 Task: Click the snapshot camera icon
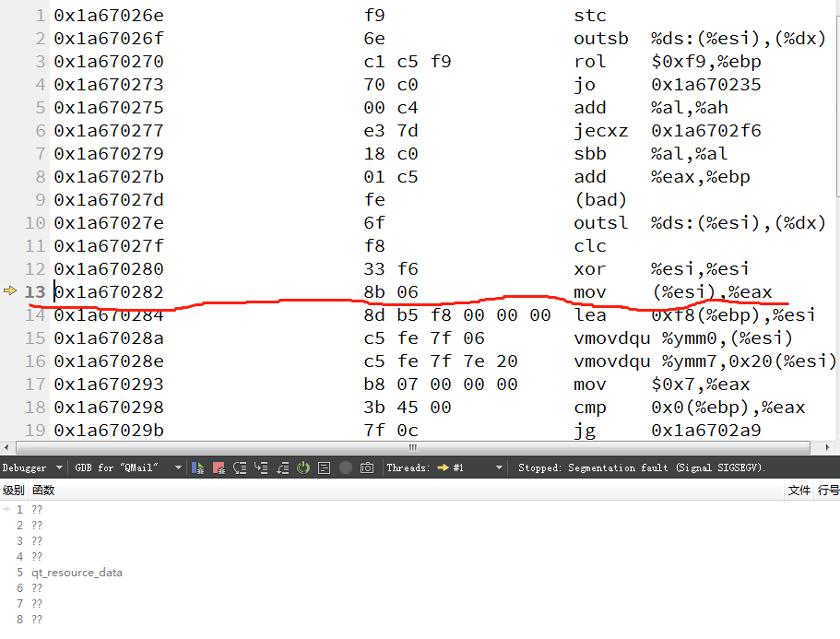pos(367,468)
